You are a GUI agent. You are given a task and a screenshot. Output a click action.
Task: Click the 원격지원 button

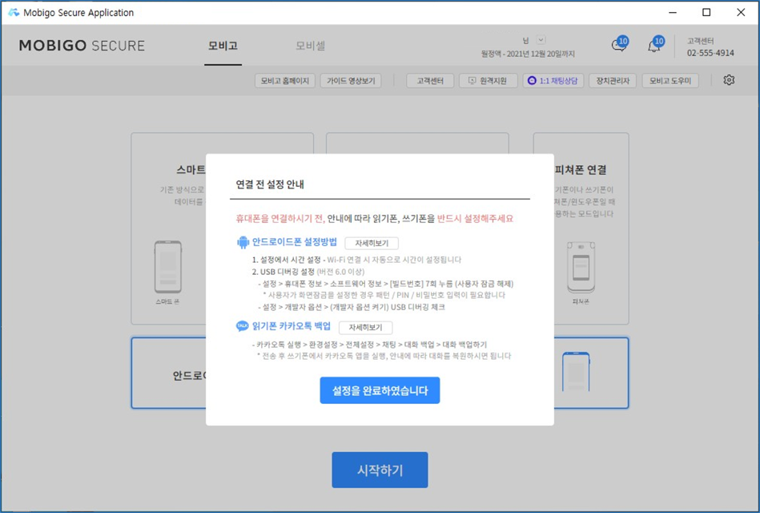(x=488, y=80)
